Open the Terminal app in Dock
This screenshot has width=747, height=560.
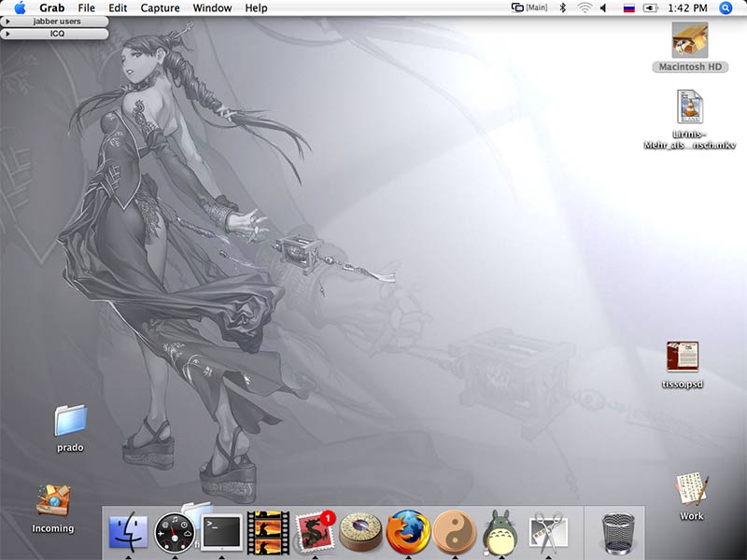click(222, 532)
